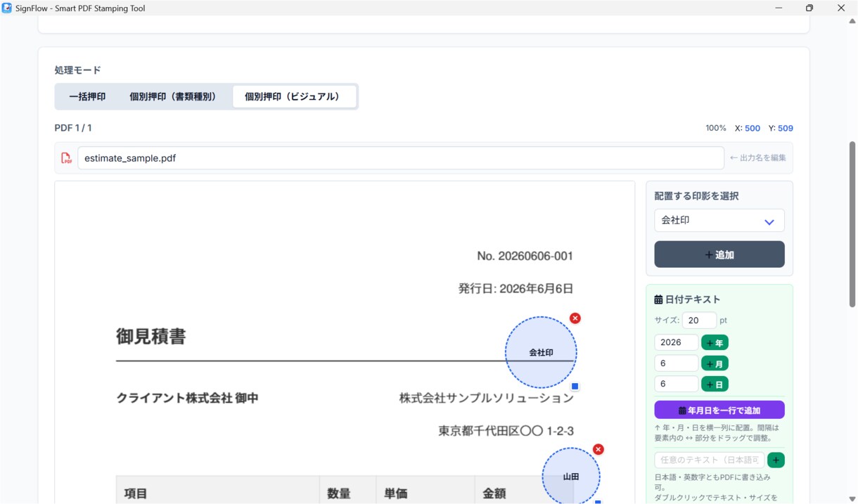Click the font size field showing 20
The width and height of the screenshot is (858, 504).
pyautogui.click(x=699, y=320)
